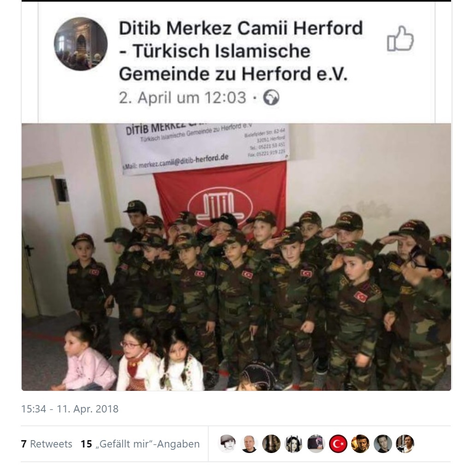The image size is (476, 465).
Task: Open the Turkish flag liker avatar
Action: coord(338,444)
